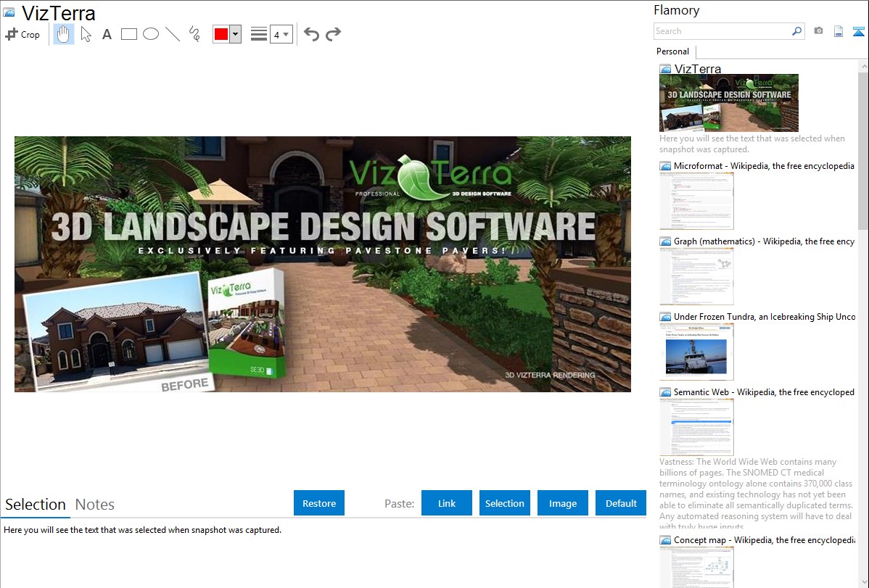Switch to the Notes tab
This screenshot has width=869, height=588.
click(x=95, y=505)
